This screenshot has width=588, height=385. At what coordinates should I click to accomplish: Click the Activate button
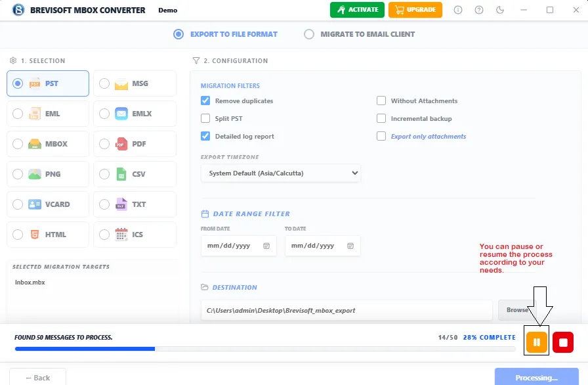[357, 10]
